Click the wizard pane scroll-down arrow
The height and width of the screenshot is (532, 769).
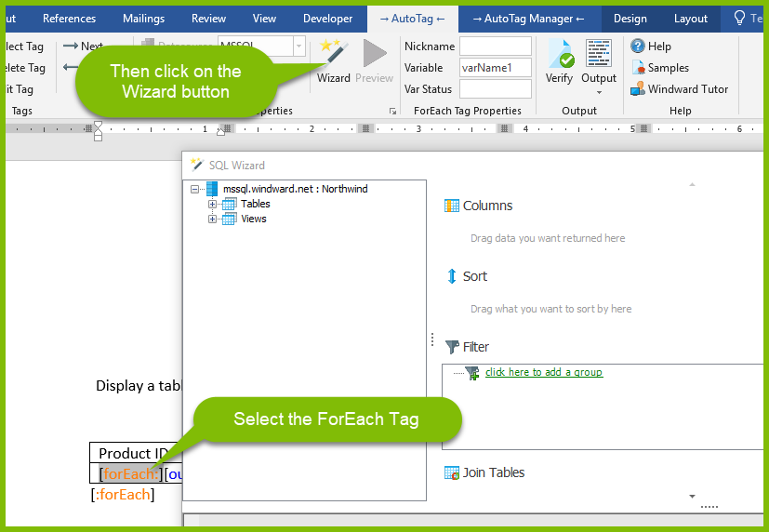pos(692,497)
